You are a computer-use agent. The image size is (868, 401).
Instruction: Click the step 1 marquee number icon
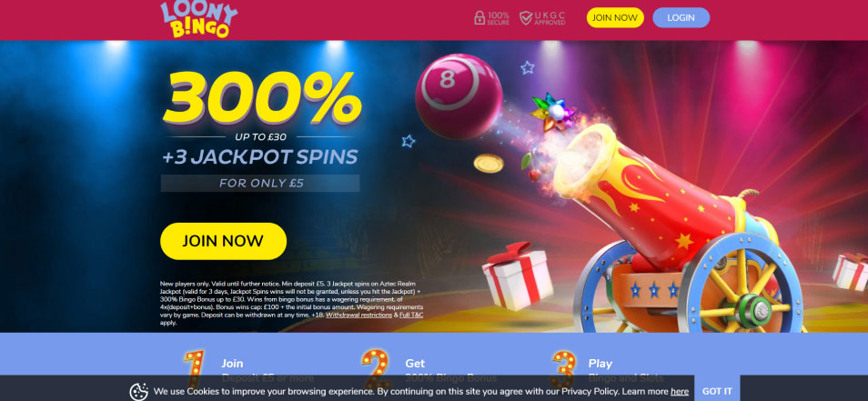(194, 369)
